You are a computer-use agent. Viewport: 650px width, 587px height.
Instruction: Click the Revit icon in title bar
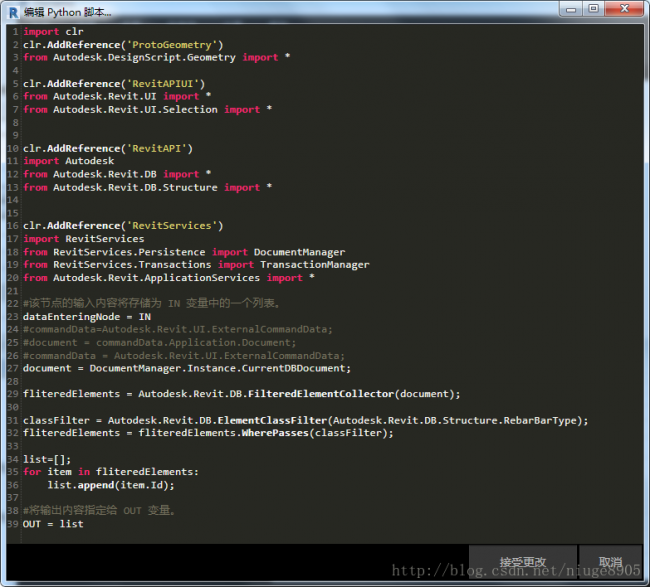pos(11,10)
